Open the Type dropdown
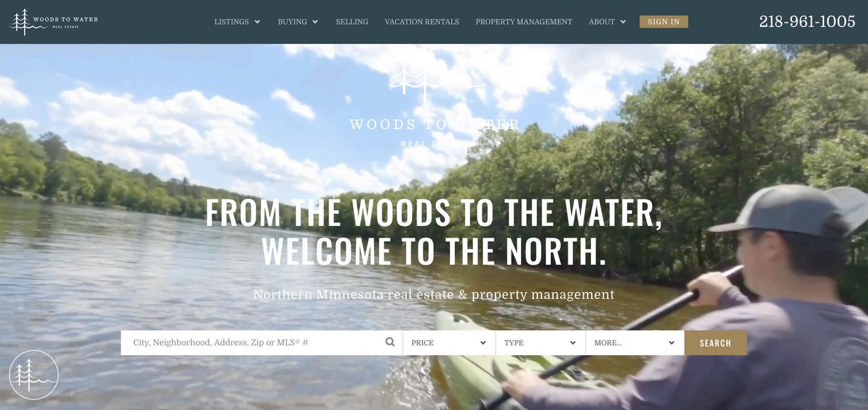Viewport: 868px width, 410px height. point(541,343)
